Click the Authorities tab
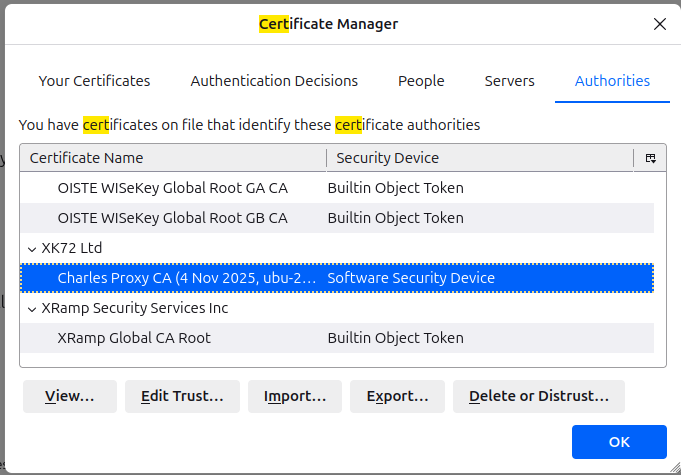The height and width of the screenshot is (475, 681). click(612, 81)
